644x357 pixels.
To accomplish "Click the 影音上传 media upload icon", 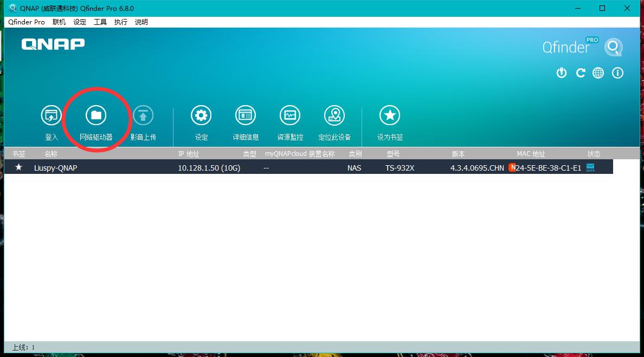I will 143,115.
